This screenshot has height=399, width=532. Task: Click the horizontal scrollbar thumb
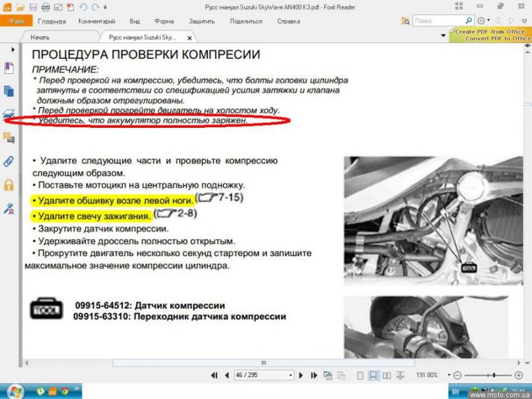[263, 363]
